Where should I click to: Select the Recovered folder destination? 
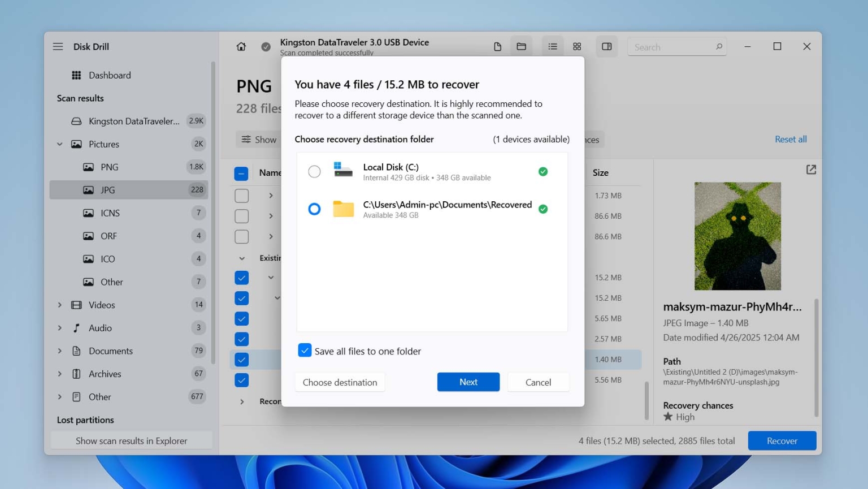click(x=315, y=209)
